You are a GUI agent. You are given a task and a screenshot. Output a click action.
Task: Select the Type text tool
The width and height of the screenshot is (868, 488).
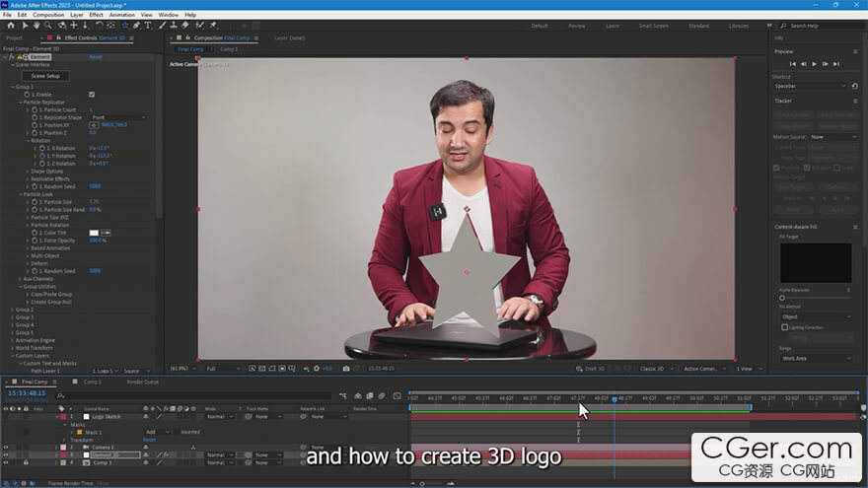click(148, 26)
